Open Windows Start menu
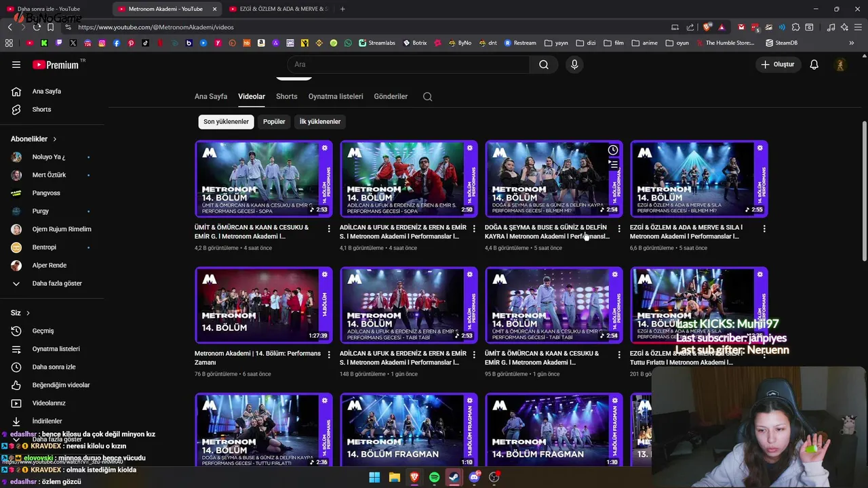This screenshot has width=868, height=488. pyautogui.click(x=374, y=477)
